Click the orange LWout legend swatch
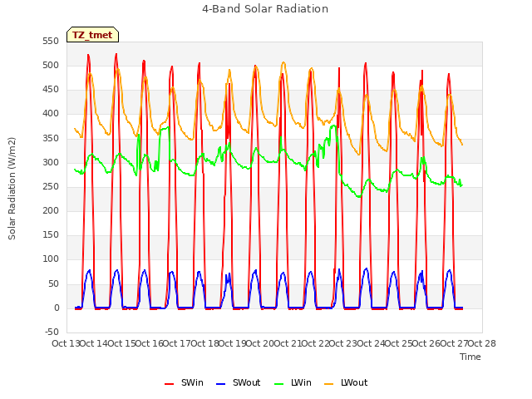The width and height of the screenshot is (532, 399). (x=329, y=384)
